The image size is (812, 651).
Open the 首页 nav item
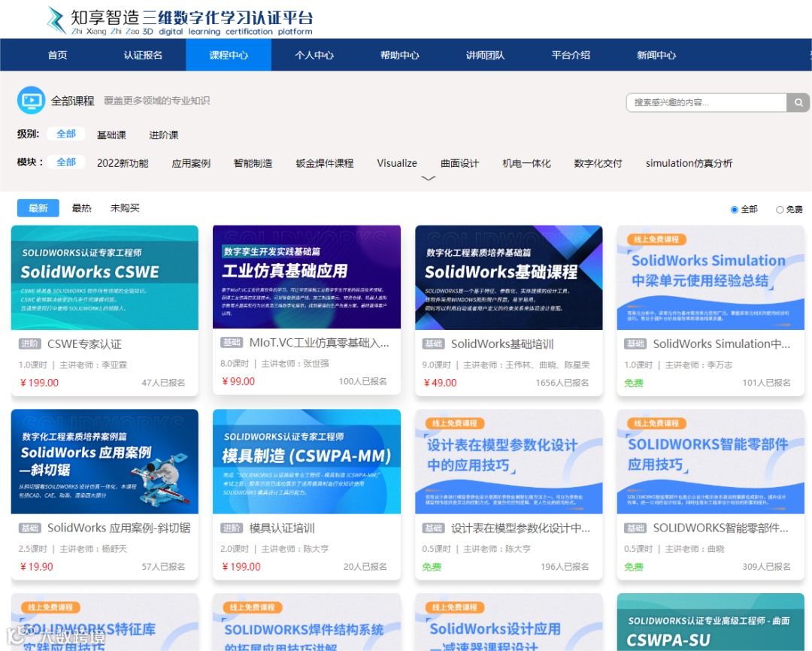[57, 55]
